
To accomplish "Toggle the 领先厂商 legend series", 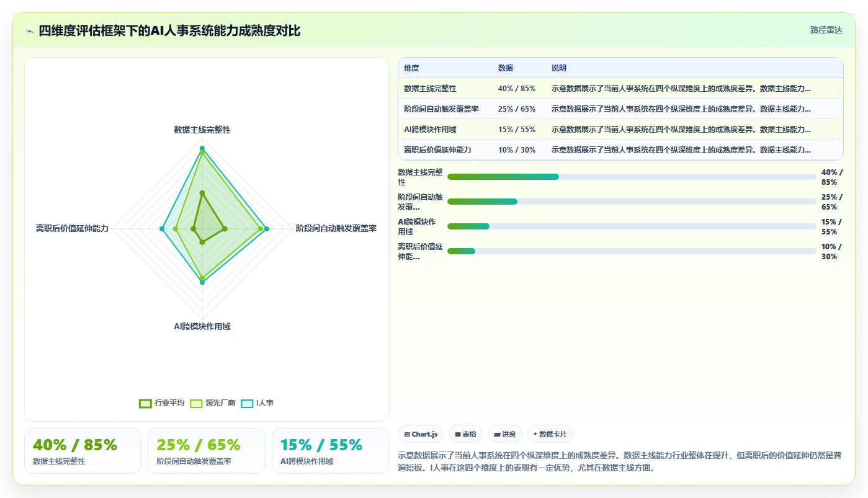I will [212, 403].
